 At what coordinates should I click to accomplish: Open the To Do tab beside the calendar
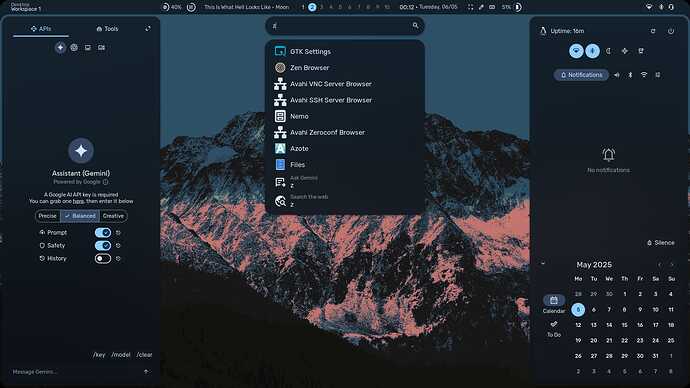554,329
